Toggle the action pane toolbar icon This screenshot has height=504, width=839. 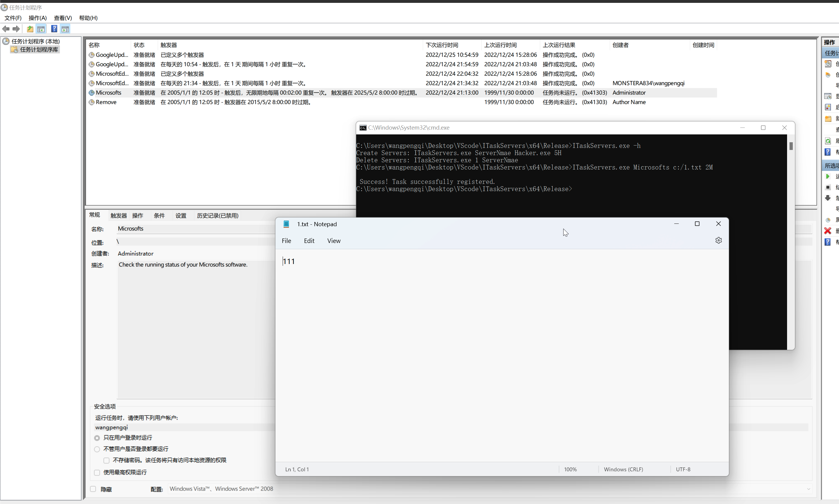(x=65, y=29)
